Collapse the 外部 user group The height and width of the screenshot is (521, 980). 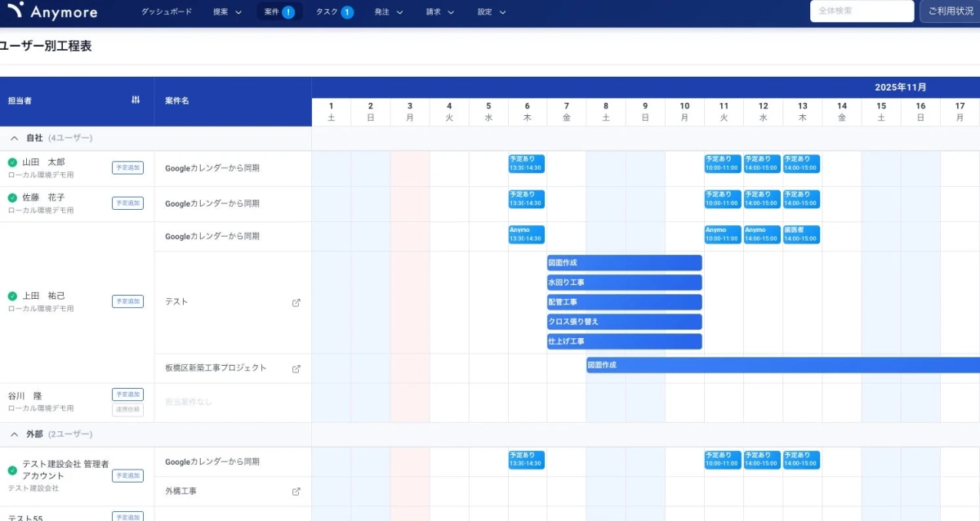pyautogui.click(x=14, y=434)
